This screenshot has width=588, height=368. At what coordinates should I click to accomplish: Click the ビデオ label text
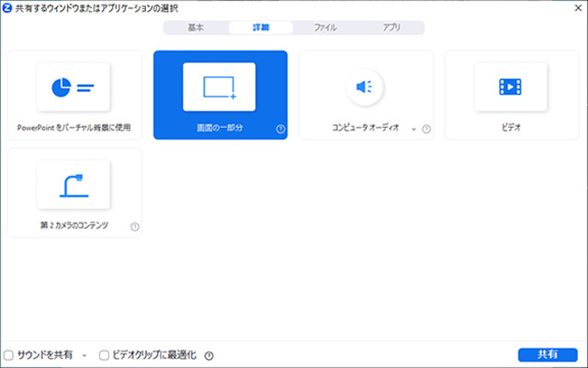[511, 128]
